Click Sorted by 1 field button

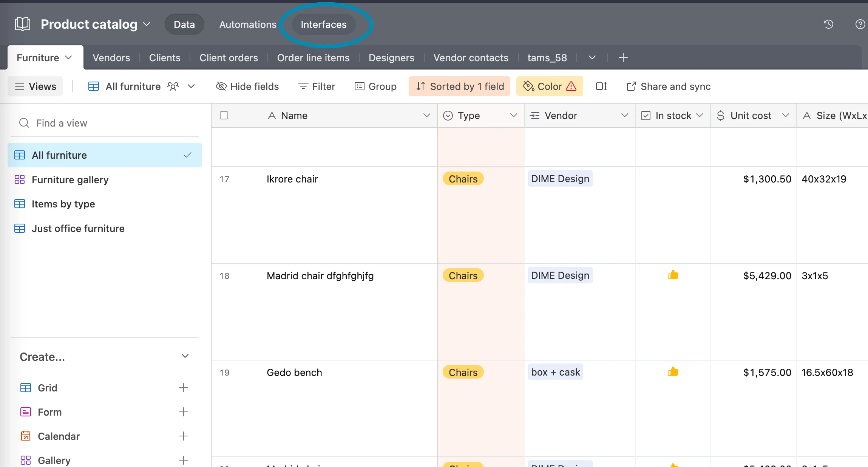click(459, 87)
